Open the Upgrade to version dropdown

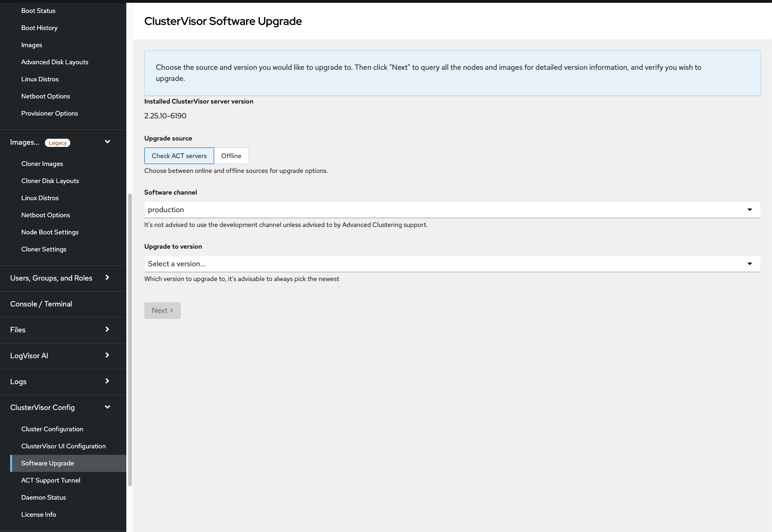tap(452, 264)
